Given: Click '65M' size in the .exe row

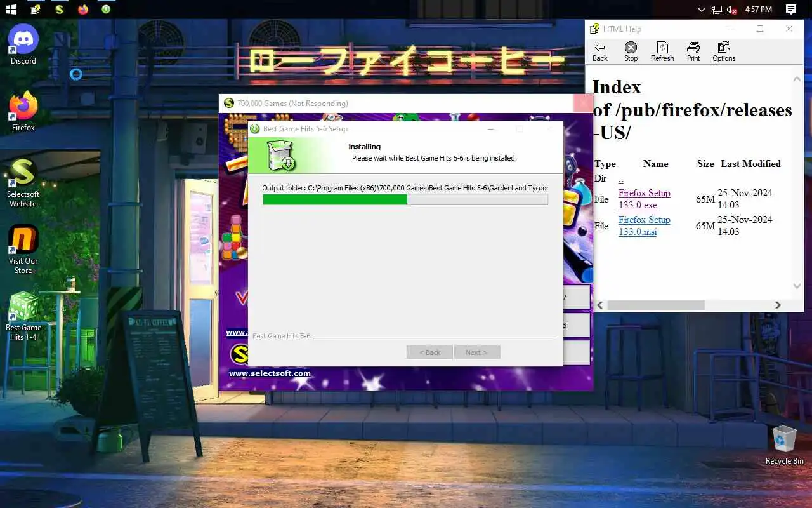Looking at the screenshot, I should point(705,199).
